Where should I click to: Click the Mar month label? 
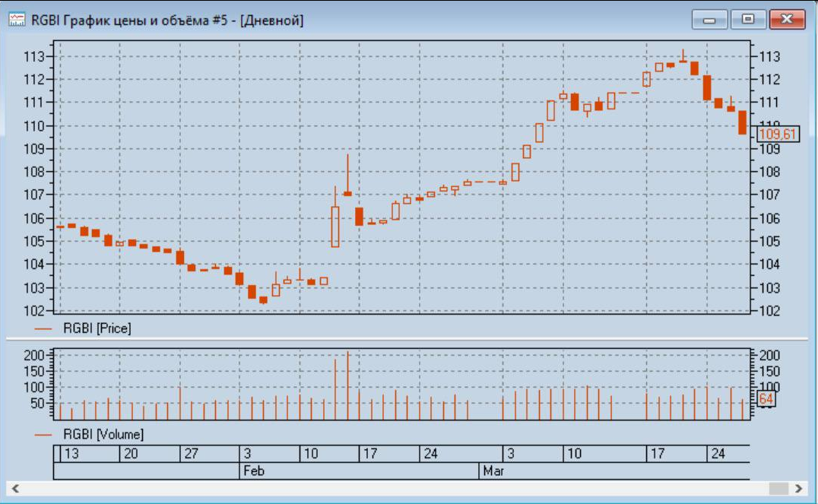[493, 471]
